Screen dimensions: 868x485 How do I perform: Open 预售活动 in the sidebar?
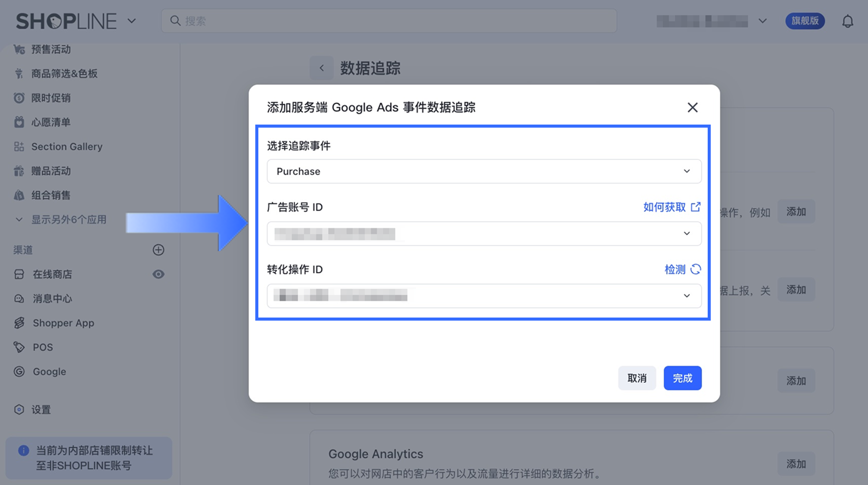51,50
